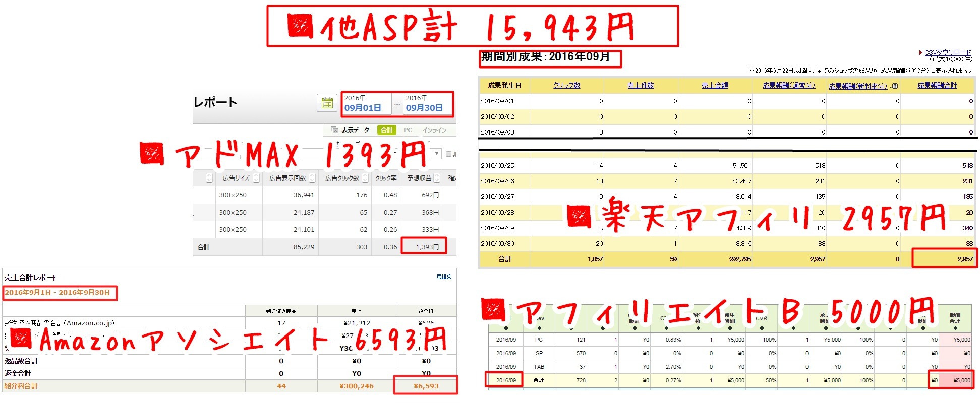Click the CSVダウンロード link
Image resolution: width=980 pixels, height=403 pixels.
pyautogui.click(x=947, y=52)
